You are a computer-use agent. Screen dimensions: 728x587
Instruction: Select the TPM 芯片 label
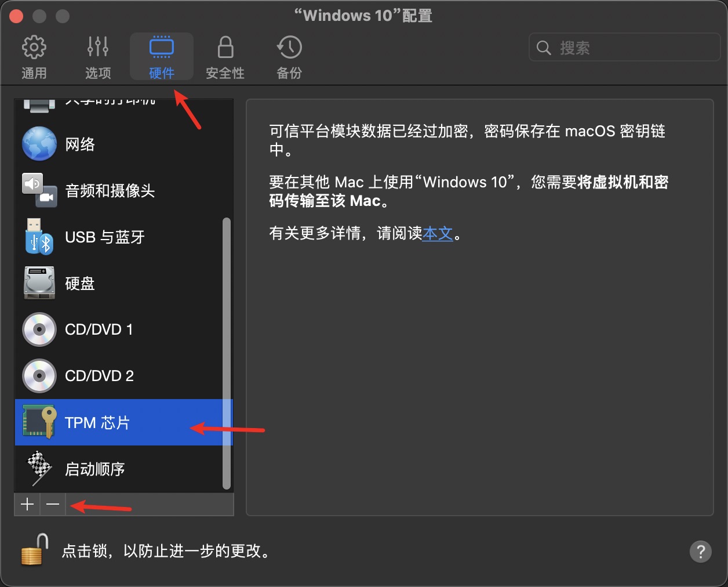coord(97,423)
